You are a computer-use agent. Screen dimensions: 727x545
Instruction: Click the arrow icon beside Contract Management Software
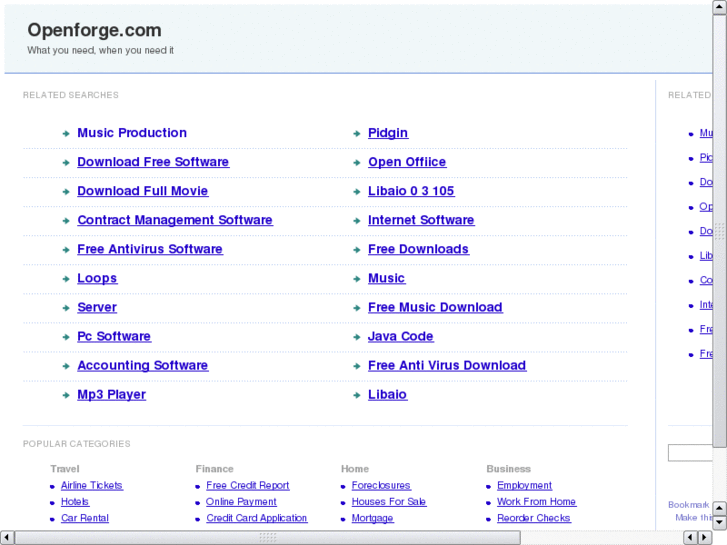(x=66, y=221)
